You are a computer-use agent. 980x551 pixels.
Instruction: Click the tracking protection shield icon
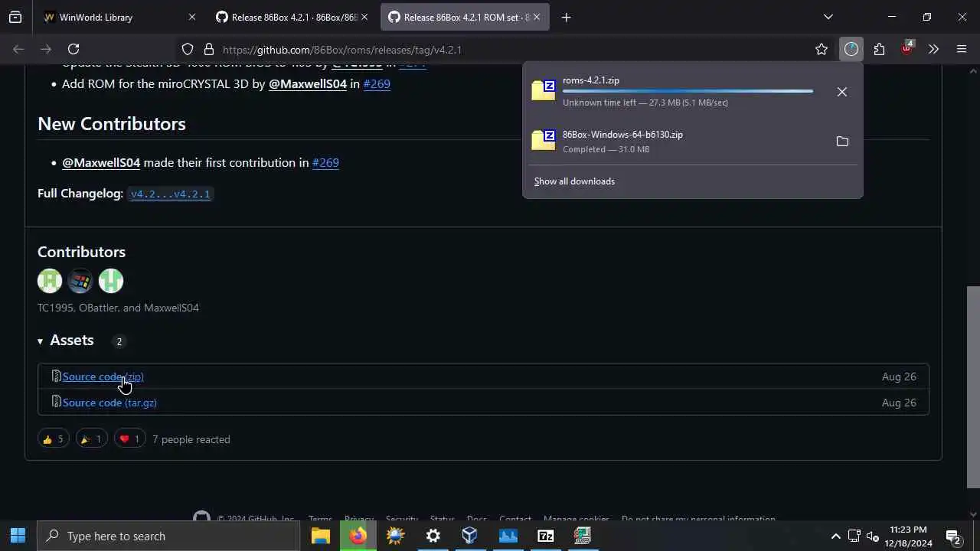188,49
